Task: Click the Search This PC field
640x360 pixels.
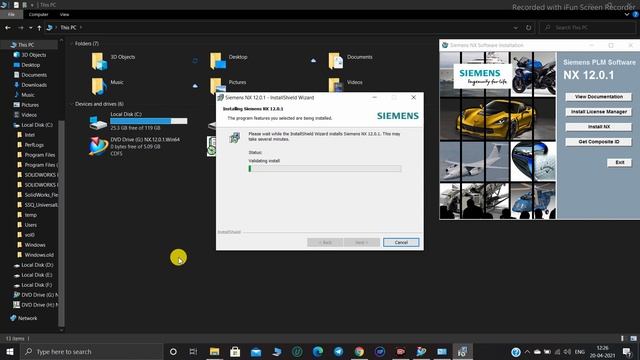Action: pos(587,28)
